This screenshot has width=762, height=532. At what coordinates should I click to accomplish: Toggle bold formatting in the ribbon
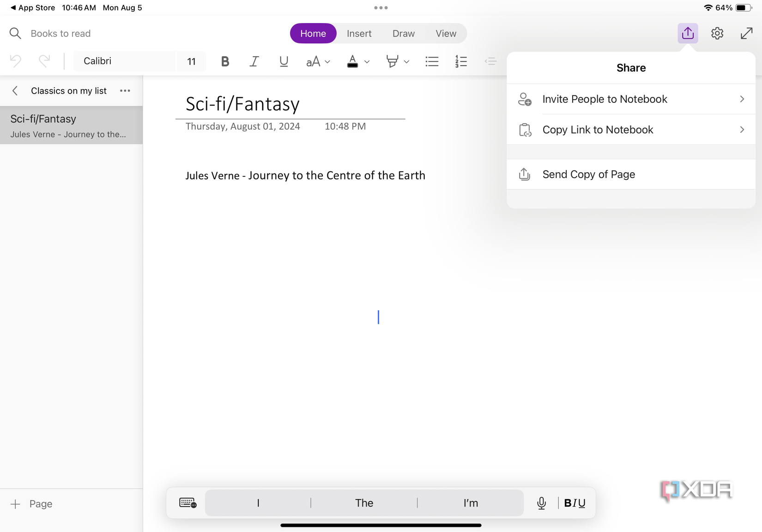coord(225,61)
